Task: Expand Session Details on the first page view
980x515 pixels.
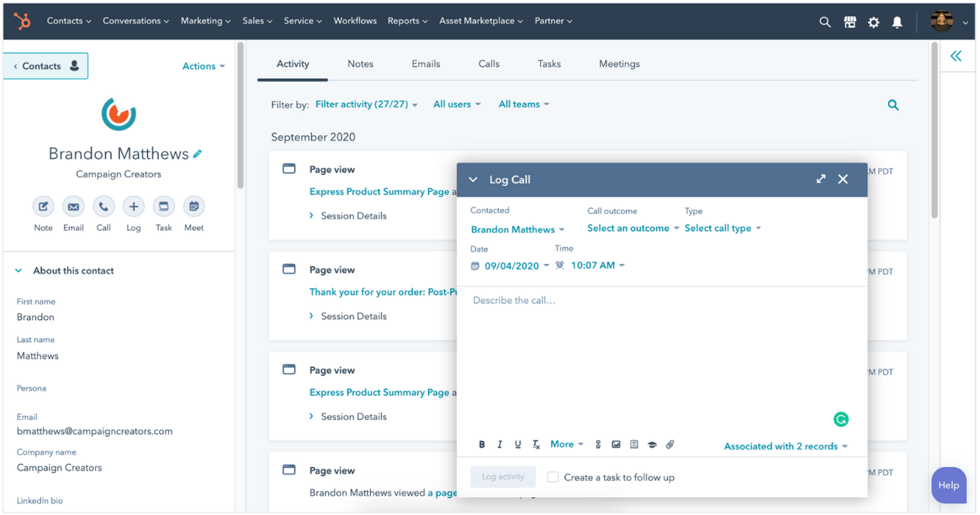Action: click(x=347, y=215)
